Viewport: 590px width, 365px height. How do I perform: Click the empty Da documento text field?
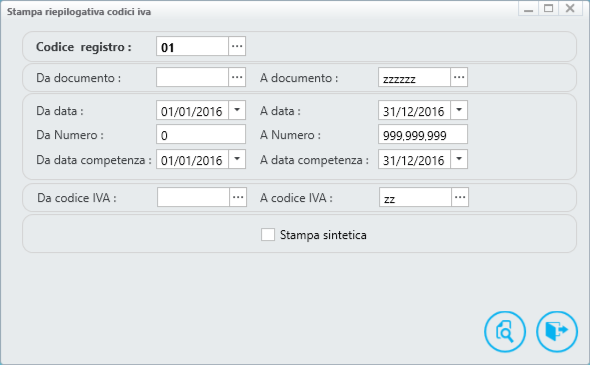tap(192, 77)
